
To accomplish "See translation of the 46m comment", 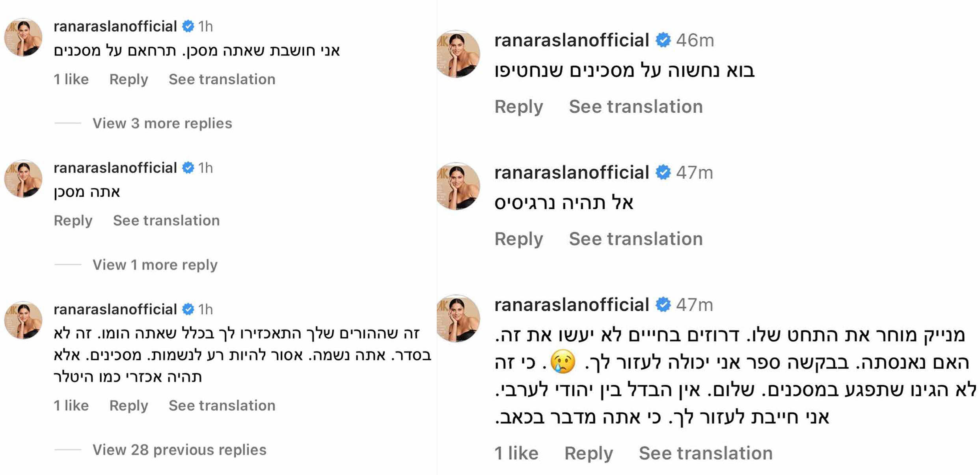I will click(635, 106).
